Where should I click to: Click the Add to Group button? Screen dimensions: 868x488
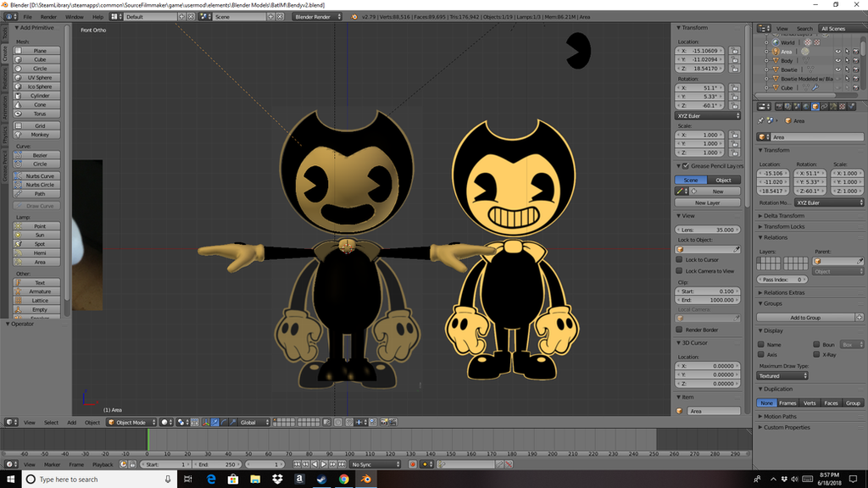805,318
